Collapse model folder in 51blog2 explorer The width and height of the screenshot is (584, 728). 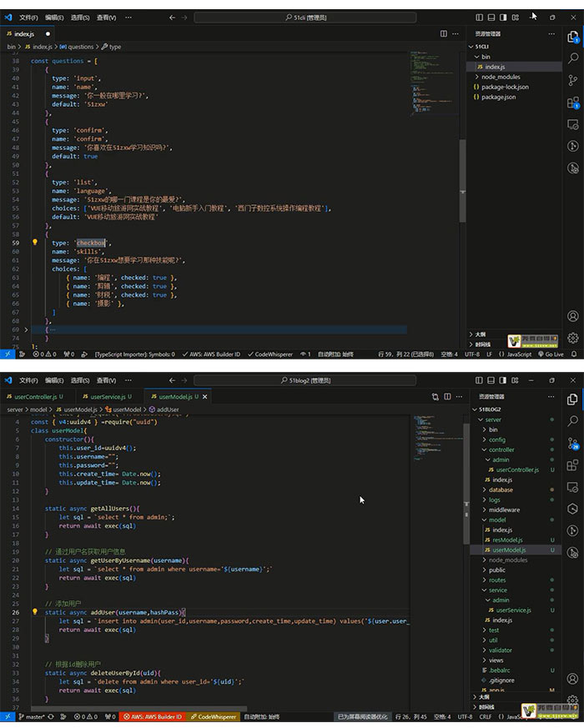[x=496, y=520]
